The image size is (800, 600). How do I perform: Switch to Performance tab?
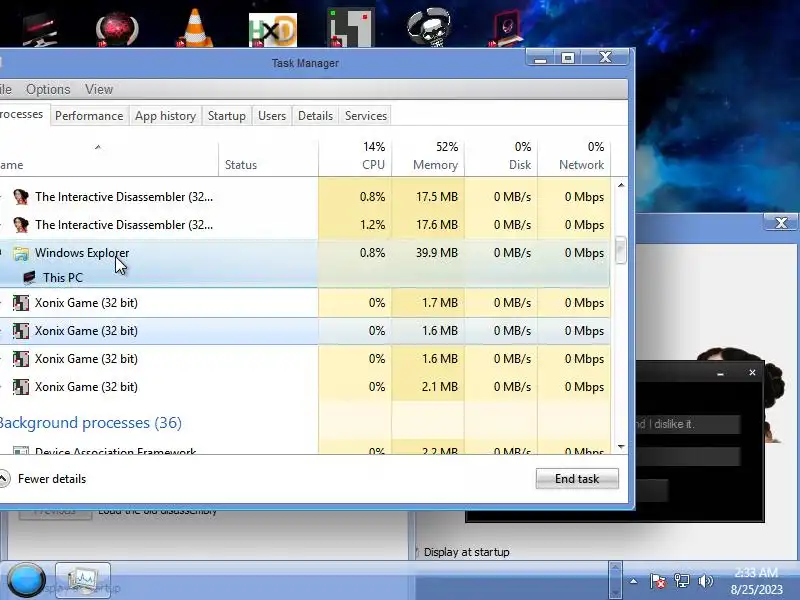tap(89, 116)
